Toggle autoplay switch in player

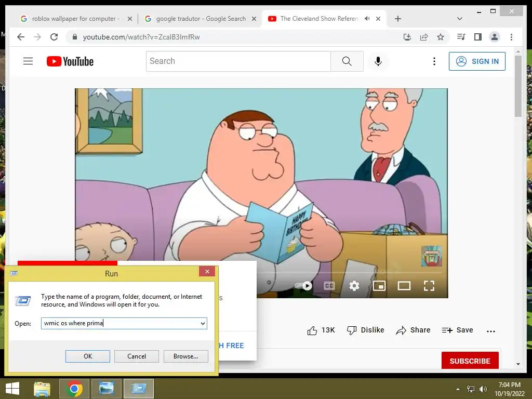coord(303,286)
